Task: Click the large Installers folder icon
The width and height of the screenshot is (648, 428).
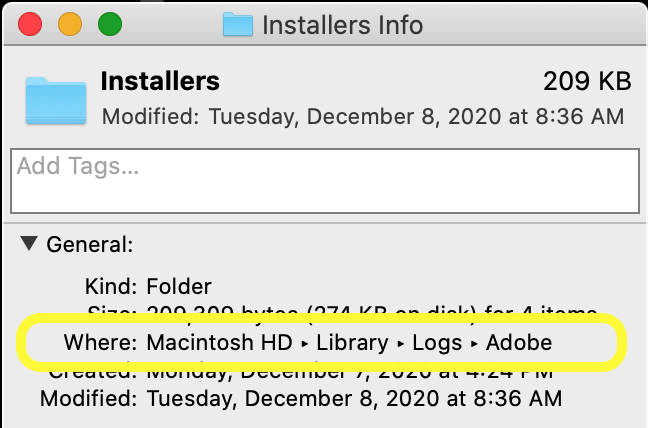Action: coord(55,99)
